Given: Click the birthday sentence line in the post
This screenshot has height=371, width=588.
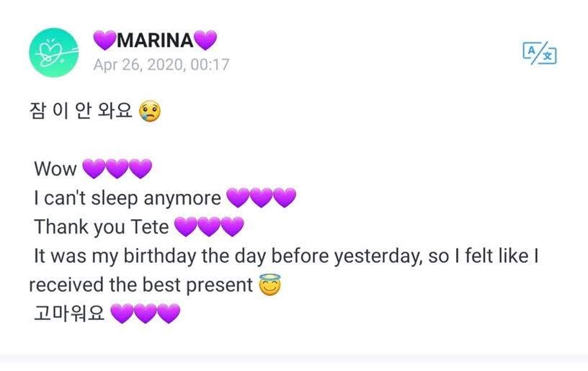Looking at the screenshot, I should click(x=287, y=256).
